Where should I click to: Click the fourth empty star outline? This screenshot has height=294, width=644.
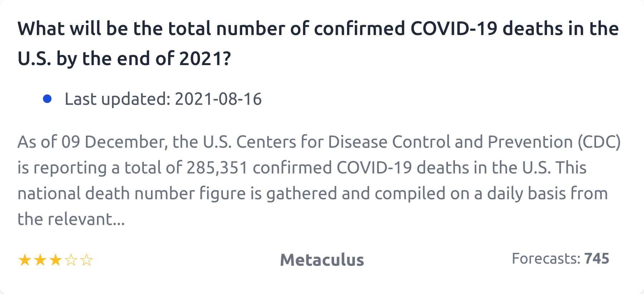(71, 260)
